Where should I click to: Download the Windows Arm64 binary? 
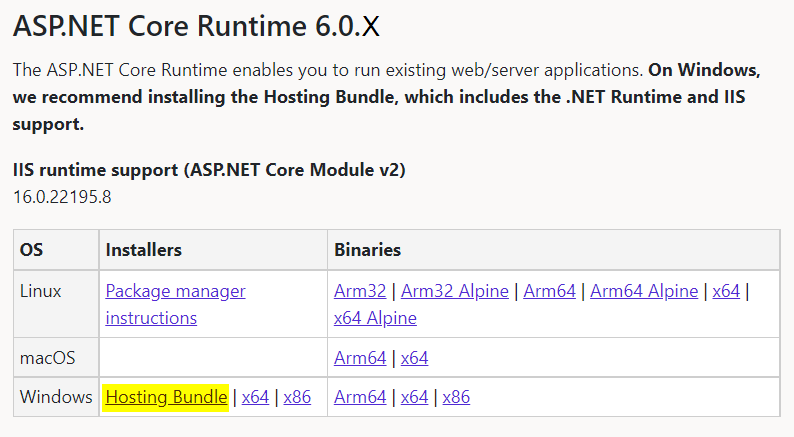pyautogui.click(x=360, y=397)
